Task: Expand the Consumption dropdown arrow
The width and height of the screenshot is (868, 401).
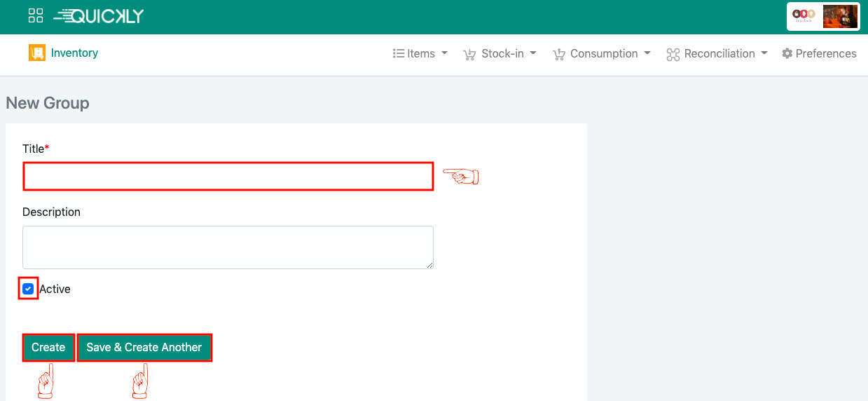Action: pos(647,53)
